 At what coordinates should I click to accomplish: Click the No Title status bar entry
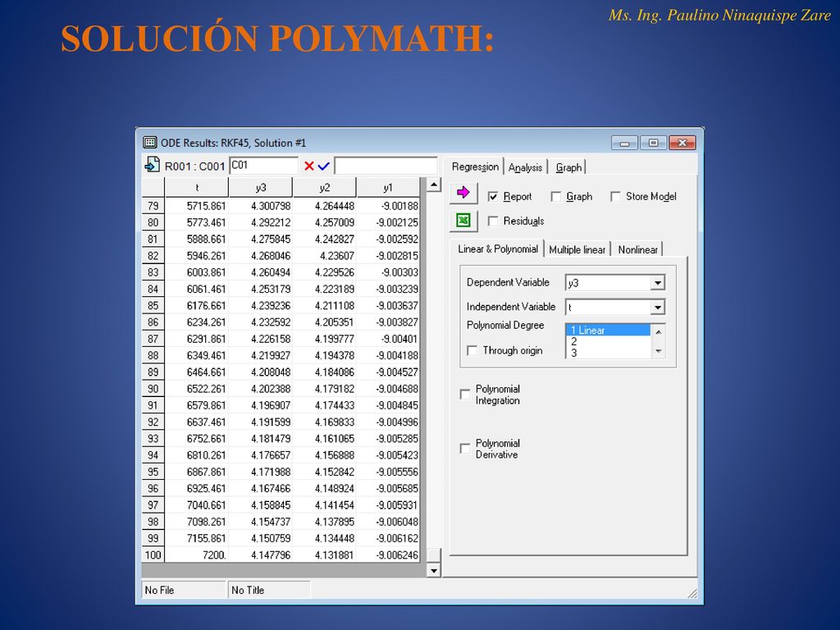pos(269,590)
